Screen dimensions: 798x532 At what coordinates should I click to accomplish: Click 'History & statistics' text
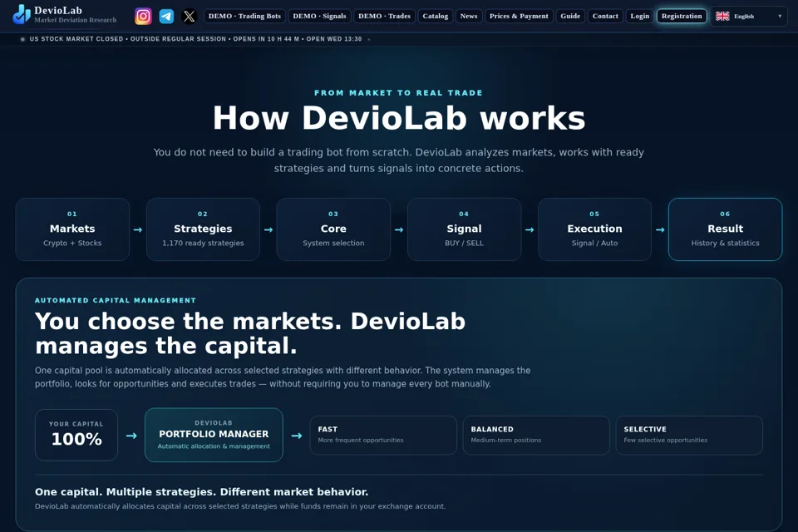pyautogui.click(x=725, y=244)
